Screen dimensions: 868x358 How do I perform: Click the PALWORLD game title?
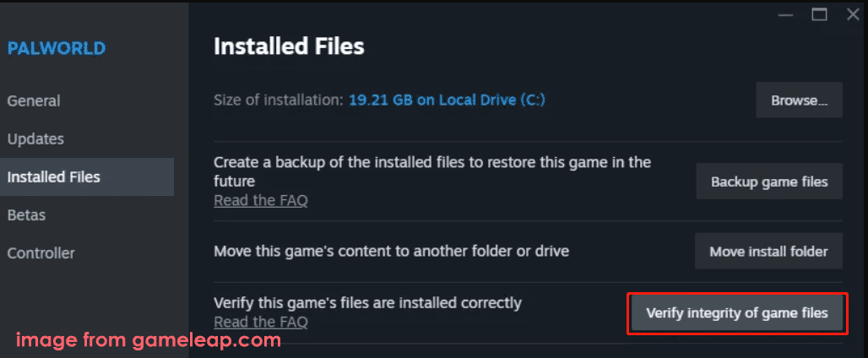[57, 48]
